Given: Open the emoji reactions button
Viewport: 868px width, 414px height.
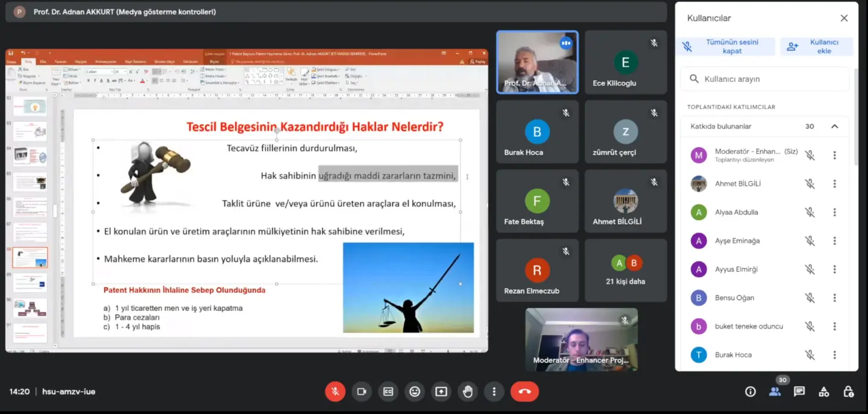Looking at the screenshot, I should point(415,392).
